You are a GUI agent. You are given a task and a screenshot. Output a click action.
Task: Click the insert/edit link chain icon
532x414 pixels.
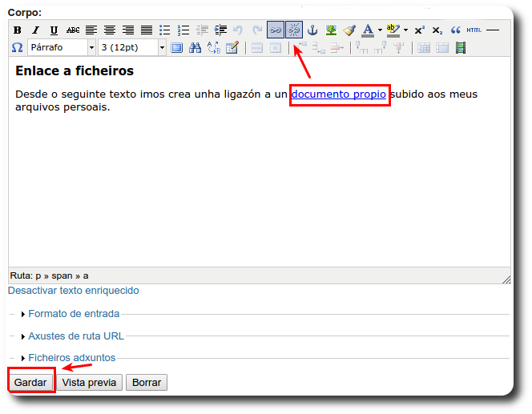tap(276, 30)
